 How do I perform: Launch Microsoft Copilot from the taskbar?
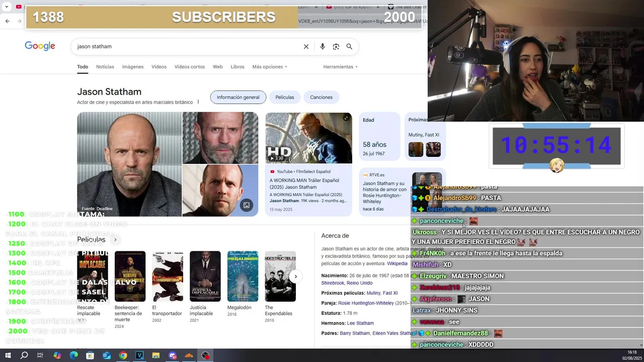tap(57, 355)
